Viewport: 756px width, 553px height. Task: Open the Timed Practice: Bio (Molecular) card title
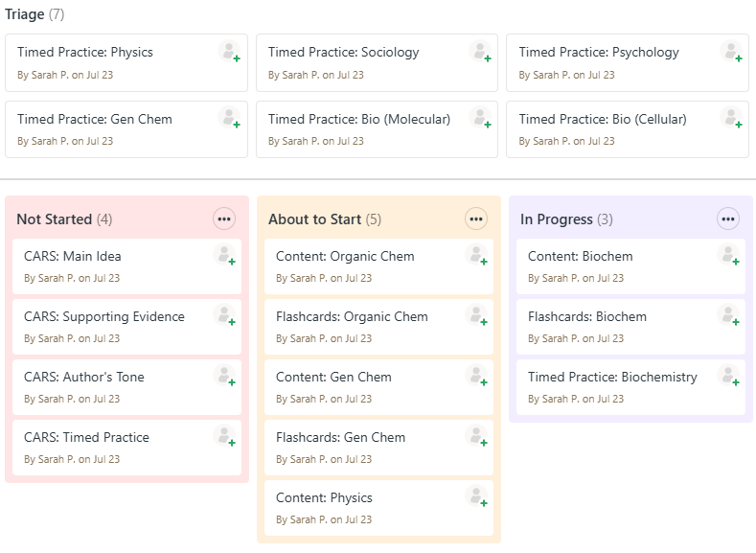[359, 119]
